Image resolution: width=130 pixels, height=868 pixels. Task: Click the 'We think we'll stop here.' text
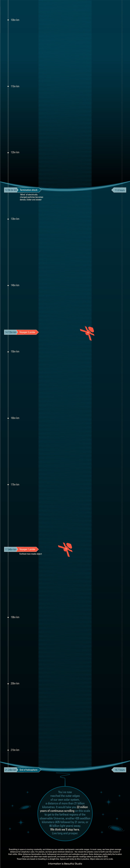(65, 829)
